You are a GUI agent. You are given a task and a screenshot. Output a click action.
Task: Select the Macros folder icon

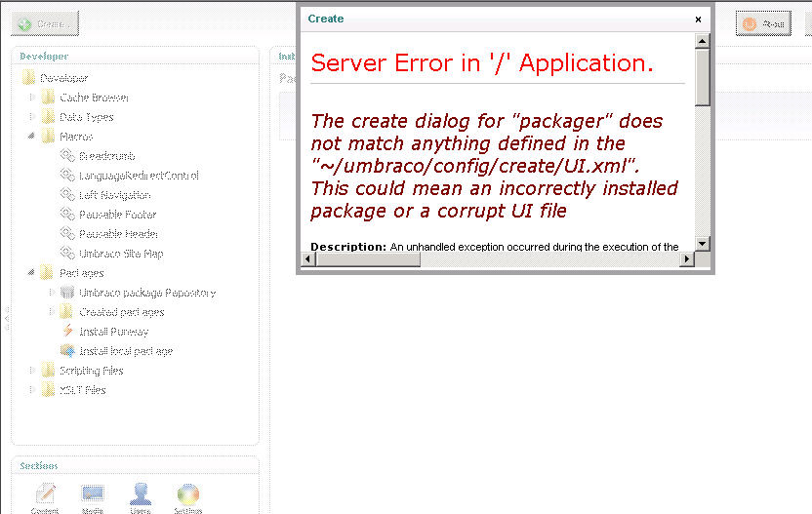click(48, 137)
